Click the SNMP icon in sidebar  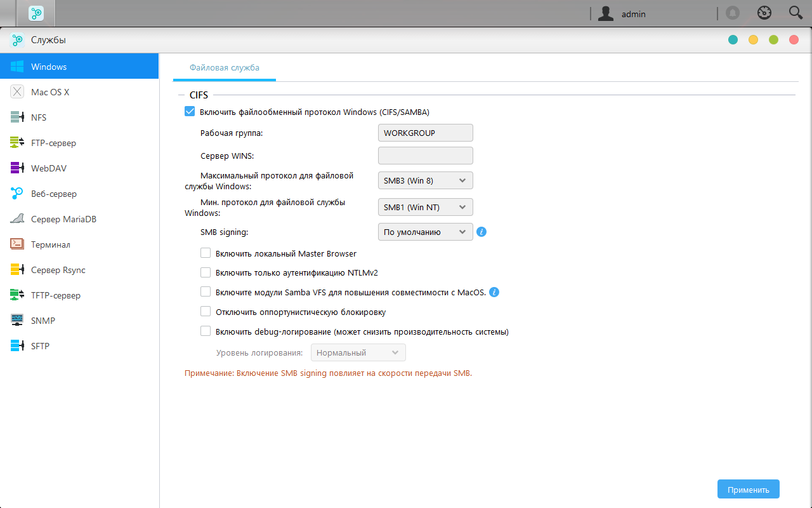click(17, 321)
